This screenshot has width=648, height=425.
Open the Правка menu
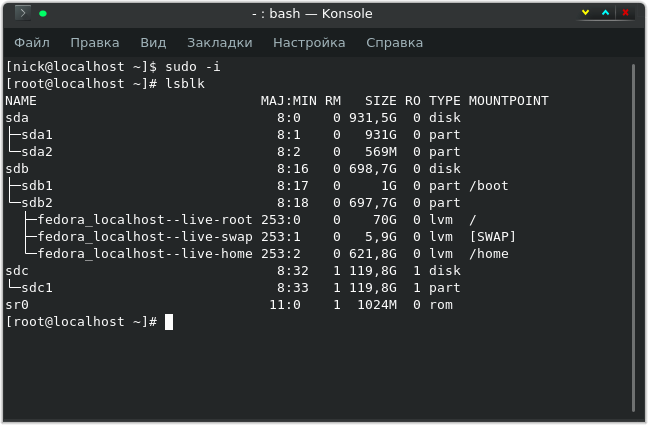click(95, 43)
